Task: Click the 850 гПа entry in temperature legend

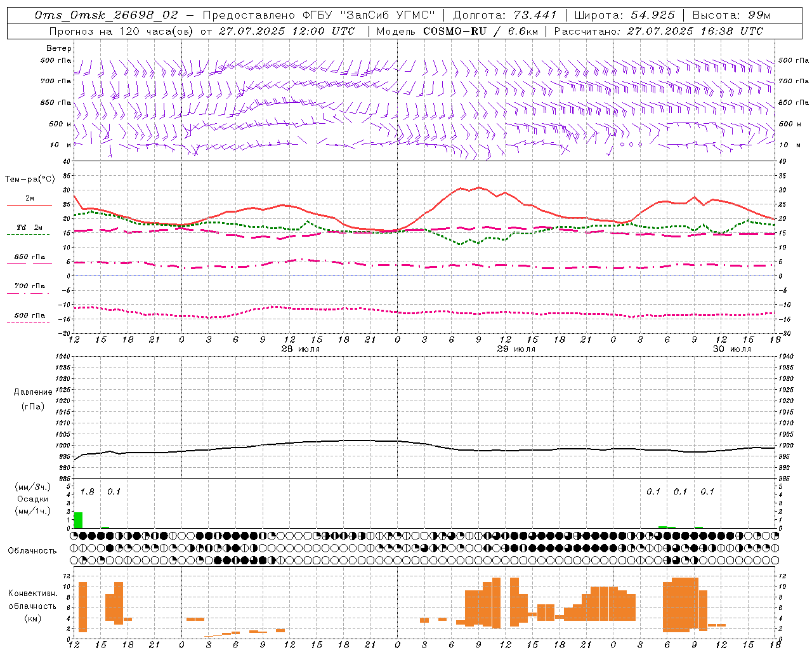Action: click(29, 257)
